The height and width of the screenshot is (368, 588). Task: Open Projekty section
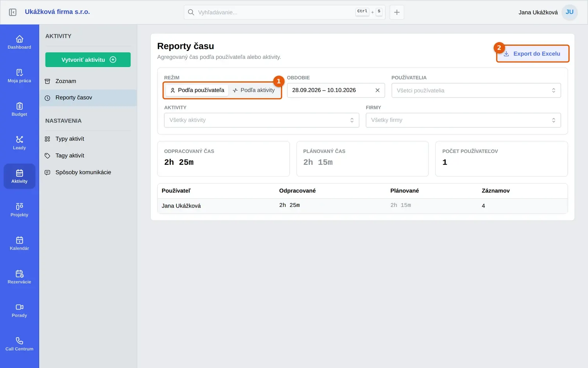[19, 210]
